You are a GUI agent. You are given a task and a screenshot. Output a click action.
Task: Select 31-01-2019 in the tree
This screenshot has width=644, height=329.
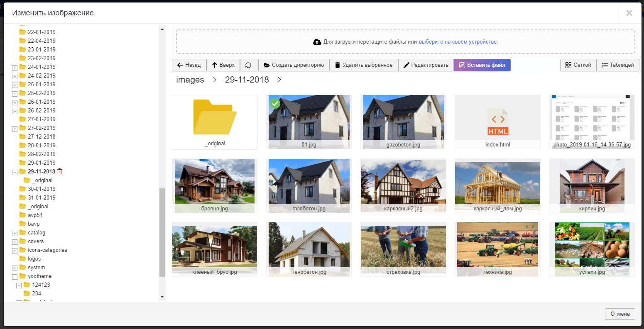click(x=42, y=197)
